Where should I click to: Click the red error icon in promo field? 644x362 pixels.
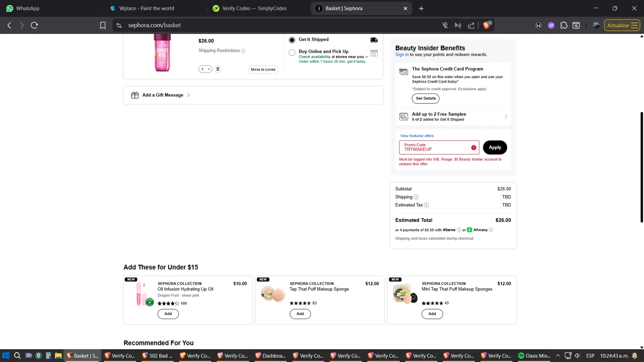click(474, 148)
